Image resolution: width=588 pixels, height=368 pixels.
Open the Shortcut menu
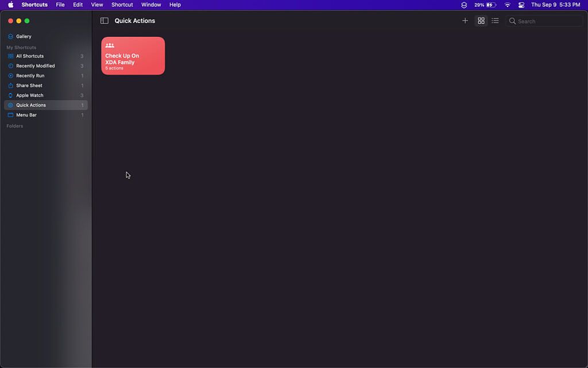pyautogui.click(x=122, y=5)
